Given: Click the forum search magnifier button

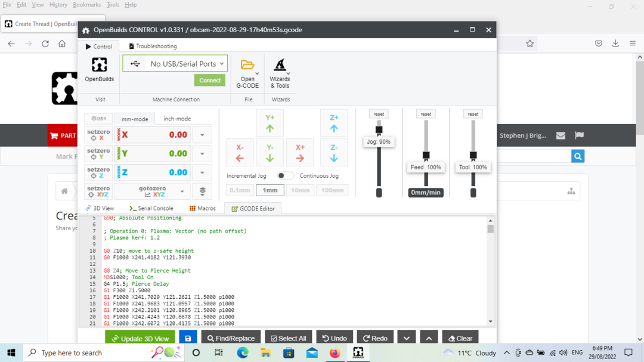Looking at the screenshot, I should pos(578,156).
